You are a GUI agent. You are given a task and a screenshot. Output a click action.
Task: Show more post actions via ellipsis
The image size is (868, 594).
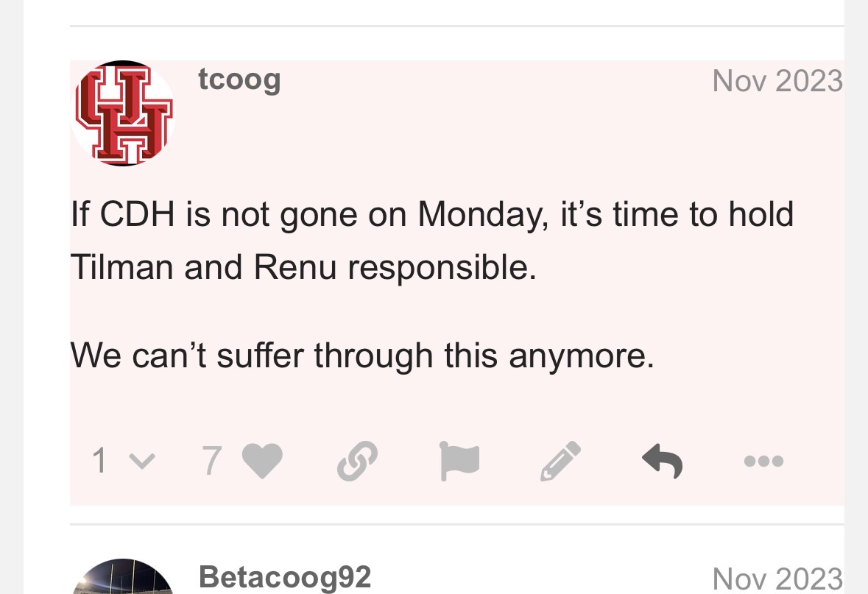pos(763,462)
